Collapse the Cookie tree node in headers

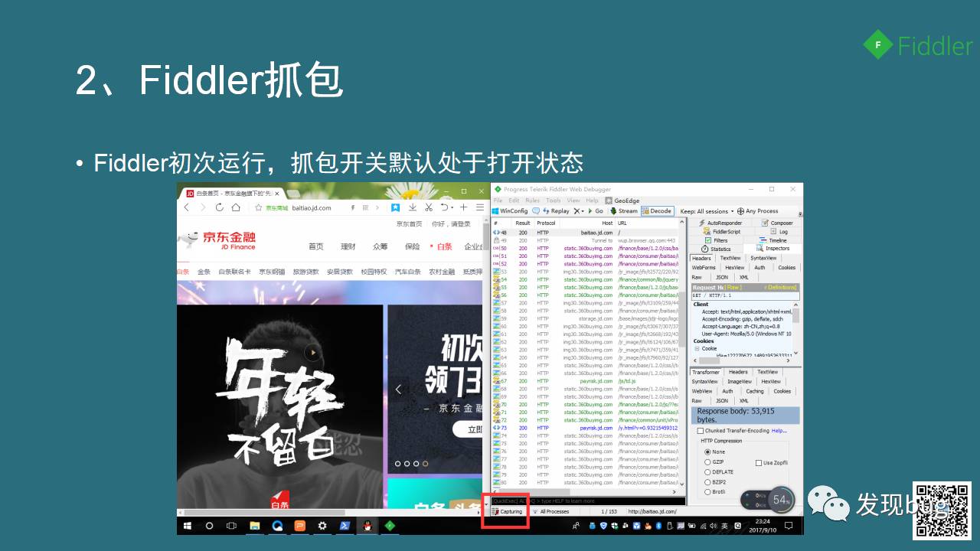[697, 348]
